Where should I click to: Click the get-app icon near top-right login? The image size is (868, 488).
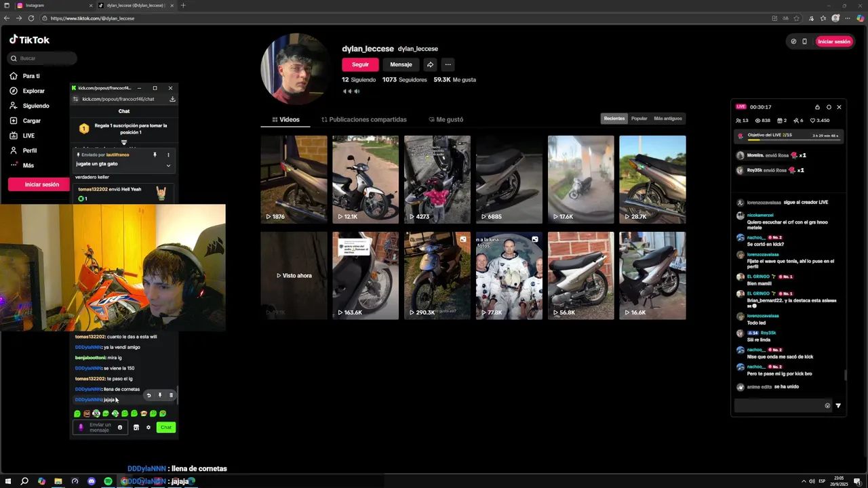793,41
